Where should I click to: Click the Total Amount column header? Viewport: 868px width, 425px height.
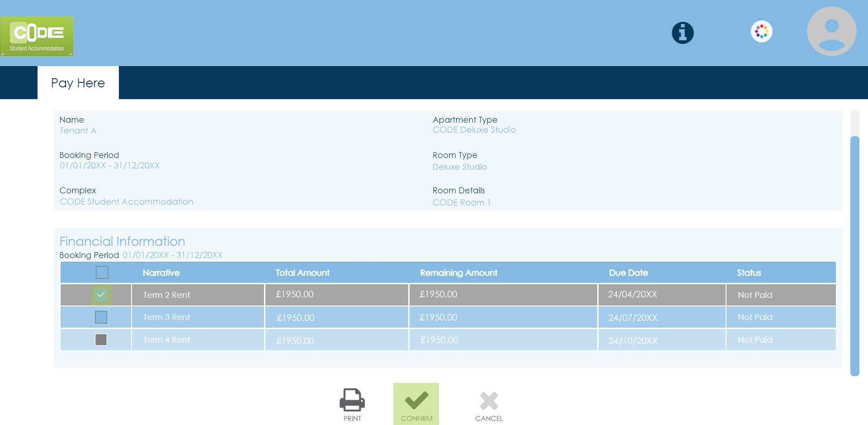point(302,273)
